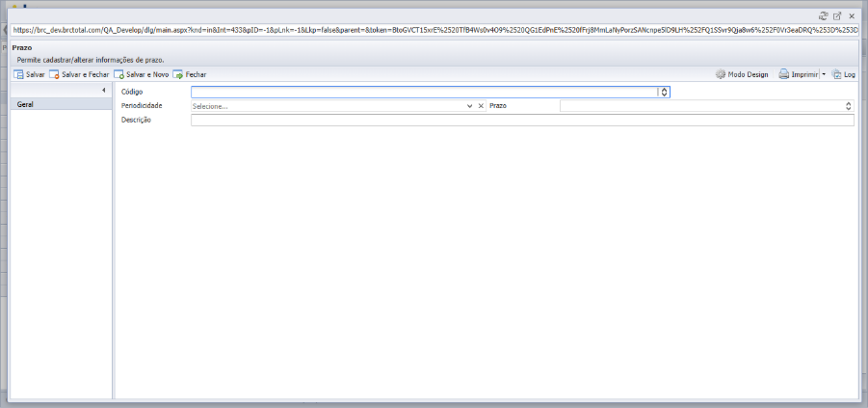Viewport: 868px width, 408px height.
Task: Click the Fechar toolbar button
Action: (190, 74)
